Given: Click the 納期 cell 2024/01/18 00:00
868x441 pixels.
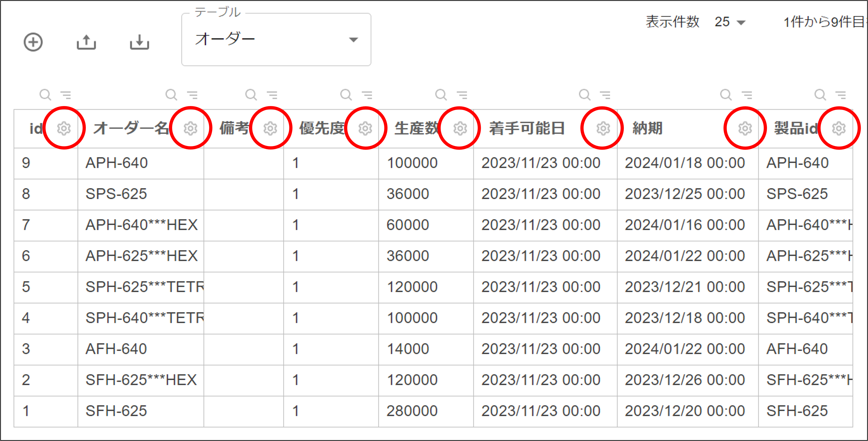Looking at the screenshot, I should pyautogui.click(x=688, y=163).
